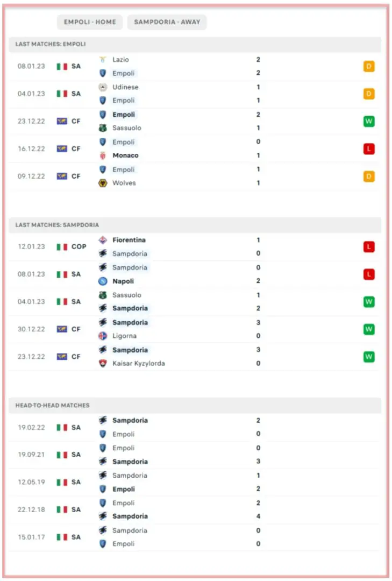Click the Udinese team crest icon
The image size is (392, 581).
coord(103,87)
